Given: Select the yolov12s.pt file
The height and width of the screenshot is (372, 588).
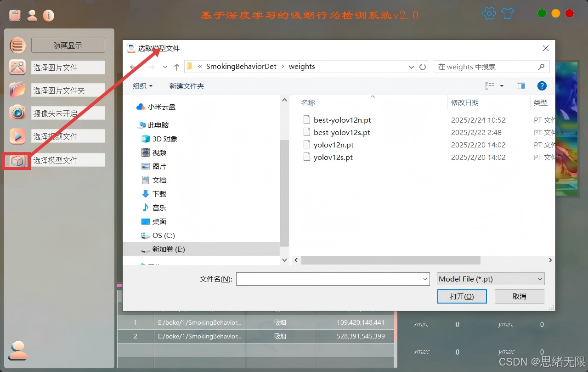Looking at the screenshot, I should pyautogui.click(x=328, y=157).
